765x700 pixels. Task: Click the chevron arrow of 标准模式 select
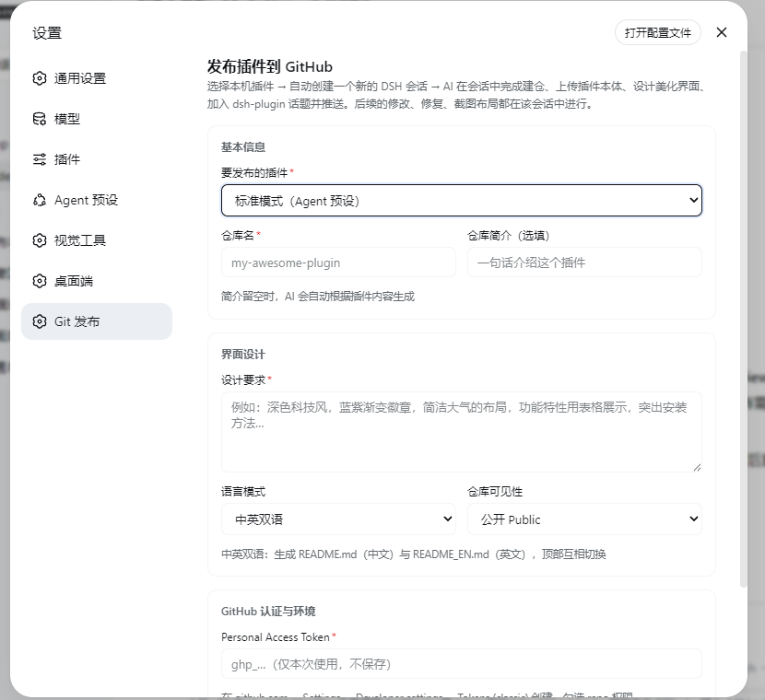tap(693, 200)
